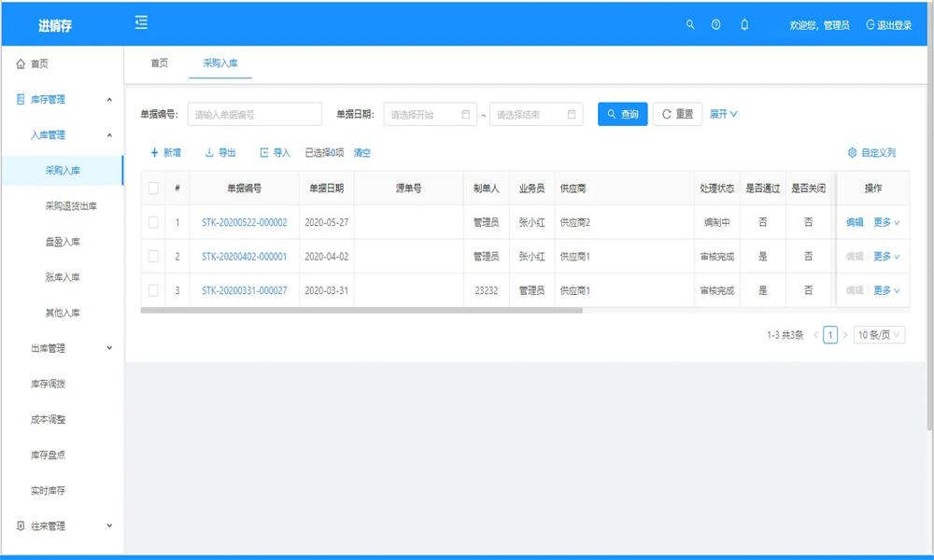Toggle the select-all checkbox in table header
Viewport: 934px width, 560px height.
pos(153,189)
